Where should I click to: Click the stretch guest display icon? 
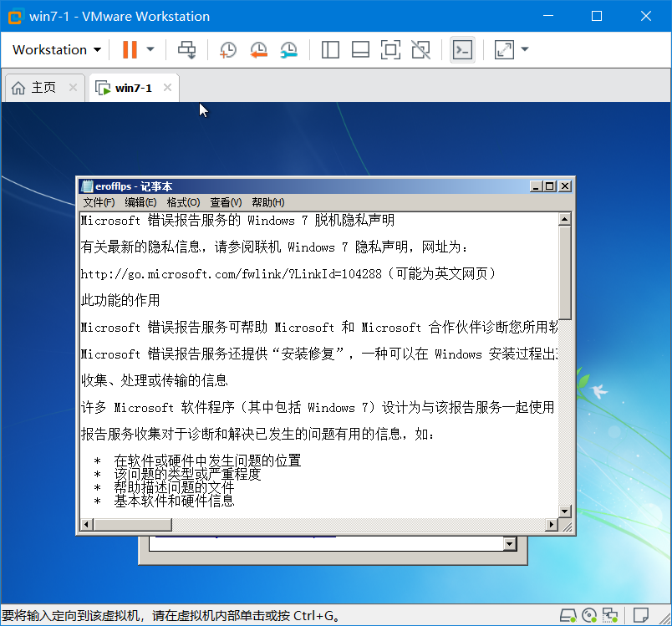pos(505,49)
